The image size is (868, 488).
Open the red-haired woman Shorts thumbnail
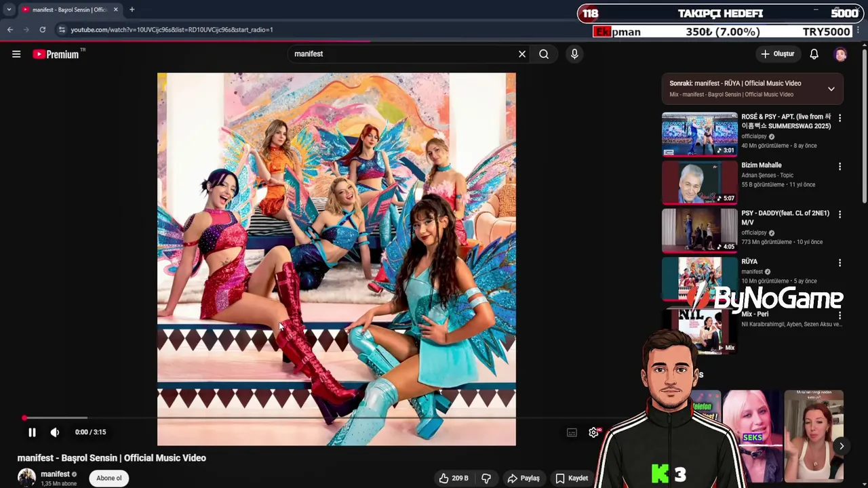pyautogui.click(x=814, y=436)
